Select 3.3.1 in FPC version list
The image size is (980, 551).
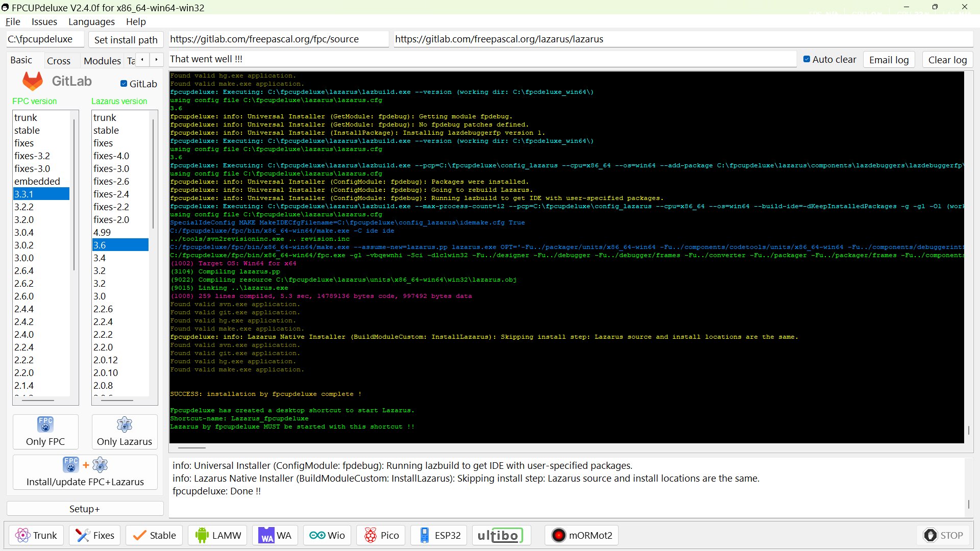41,194
